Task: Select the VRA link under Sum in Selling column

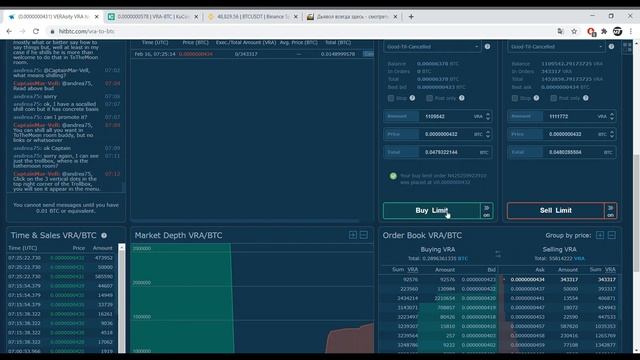Action: 610,269
